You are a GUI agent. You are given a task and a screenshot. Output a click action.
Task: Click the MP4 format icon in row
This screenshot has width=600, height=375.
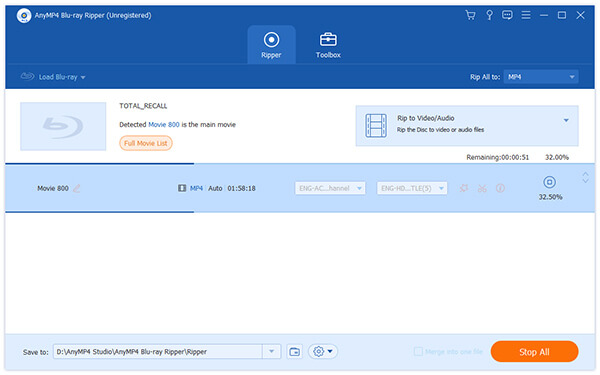182,188
